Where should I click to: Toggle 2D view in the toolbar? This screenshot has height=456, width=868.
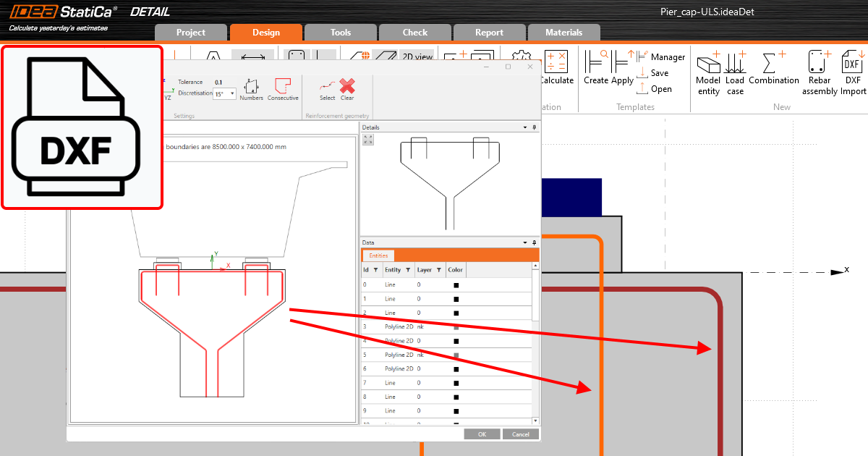click(x=419, y=56)
